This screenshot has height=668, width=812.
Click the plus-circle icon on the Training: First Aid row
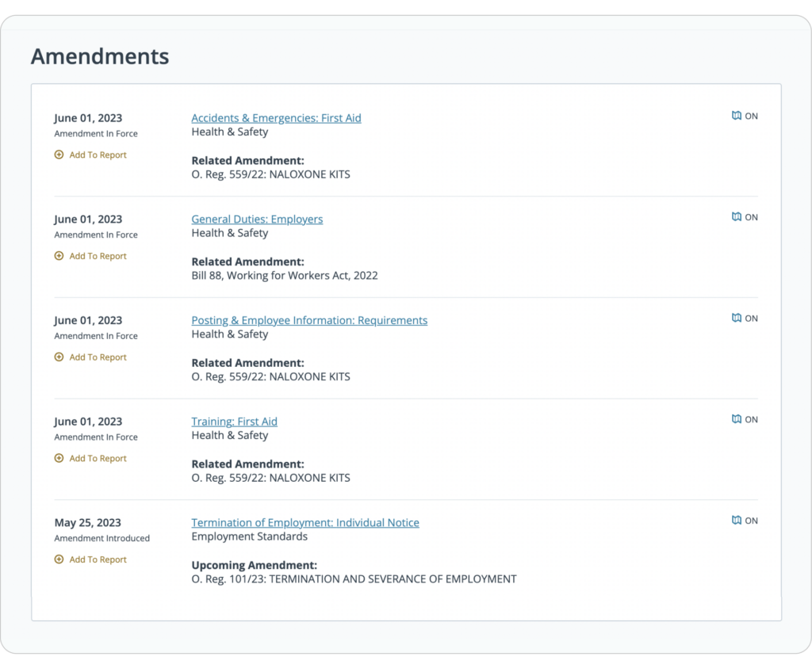pos(59,458)
